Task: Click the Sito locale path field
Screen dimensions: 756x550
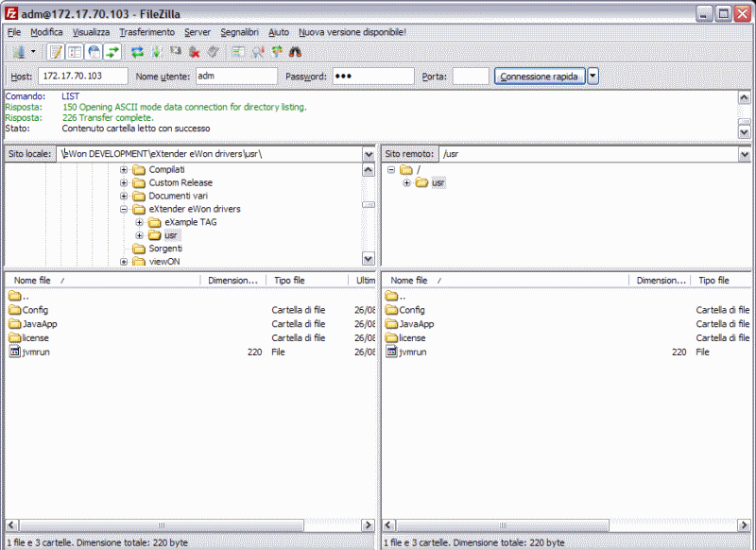Action: (210, 154)
